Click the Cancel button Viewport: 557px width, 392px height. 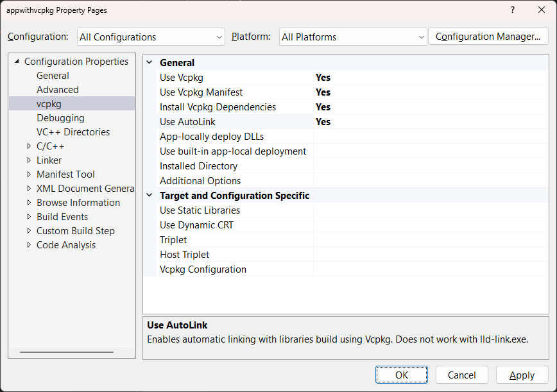click(x=462, y=375)
